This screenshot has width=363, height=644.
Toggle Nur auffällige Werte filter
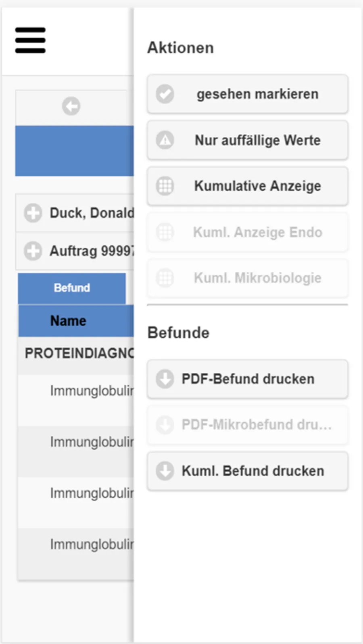tap(248, 140)
